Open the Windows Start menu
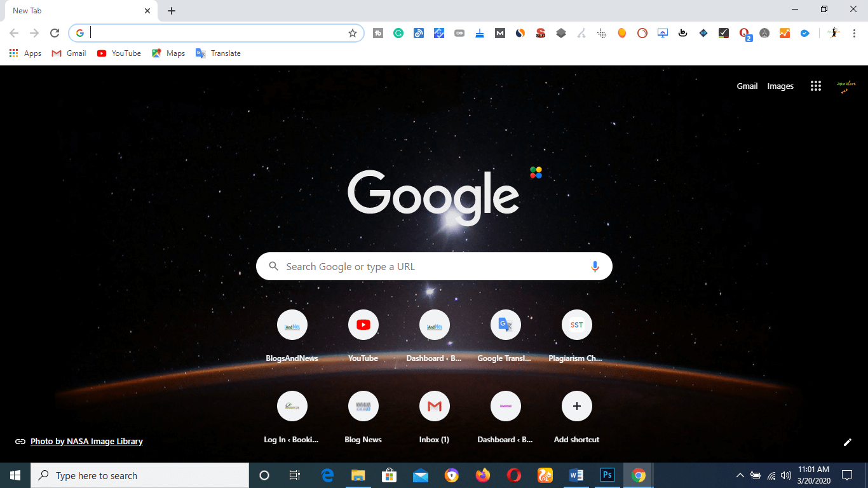The width and height of the screenshot is (868, 488). tap(15, 475)
